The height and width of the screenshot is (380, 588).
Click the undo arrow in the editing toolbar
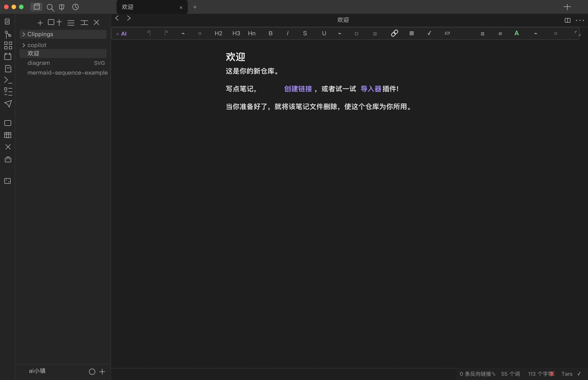coord(149,33)
